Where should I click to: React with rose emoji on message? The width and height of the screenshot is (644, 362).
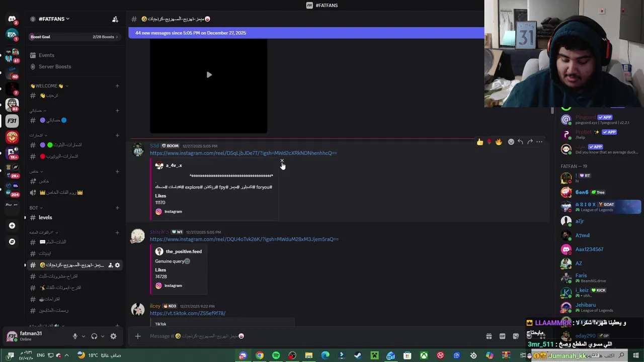coord(489,142)
